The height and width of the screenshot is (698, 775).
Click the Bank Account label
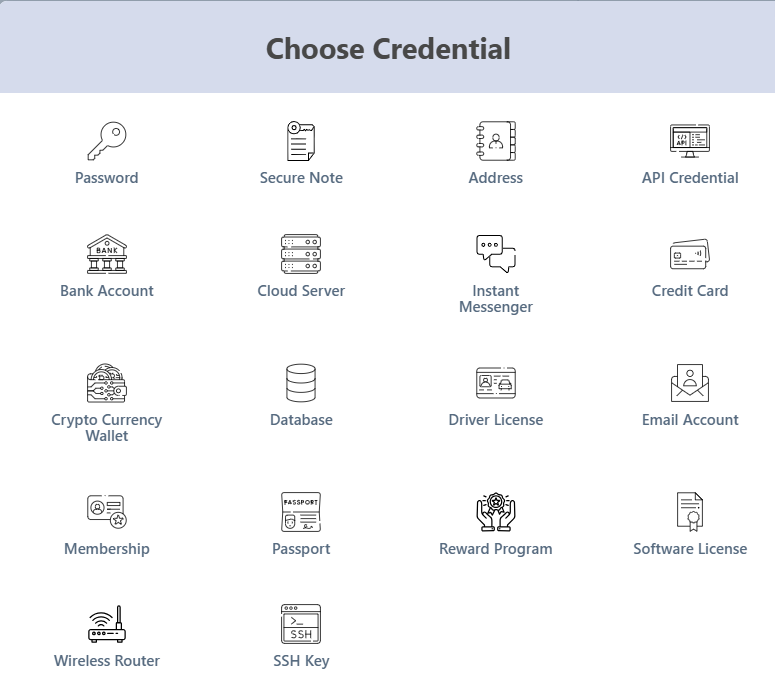[x=107, y=291]
